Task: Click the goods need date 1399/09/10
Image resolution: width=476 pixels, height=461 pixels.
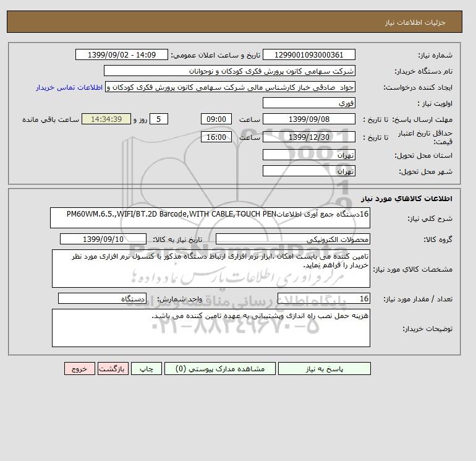Action: pyautogui.click(x=103, y=239)
